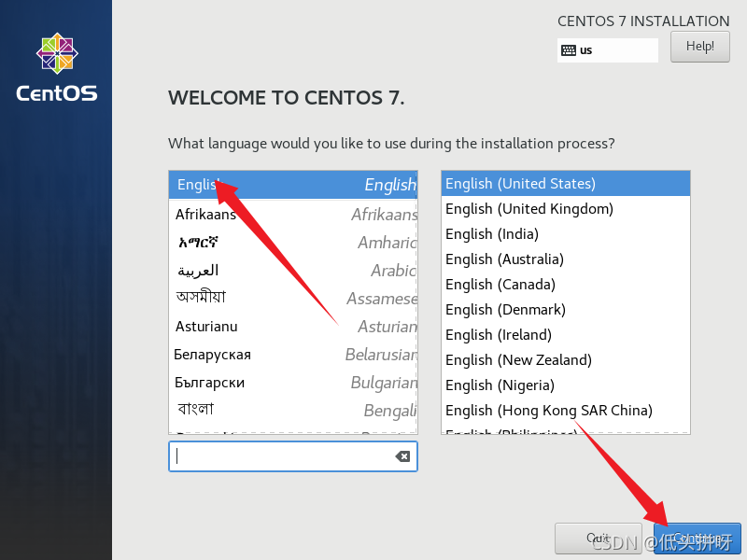Choose English (Hong Kong SAR China) locale

(x=566, y=411)
